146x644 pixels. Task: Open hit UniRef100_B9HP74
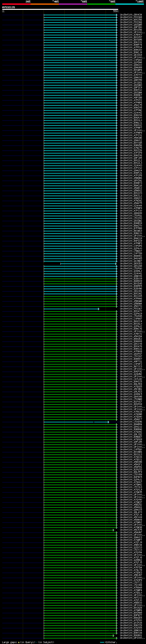(131, 45)
